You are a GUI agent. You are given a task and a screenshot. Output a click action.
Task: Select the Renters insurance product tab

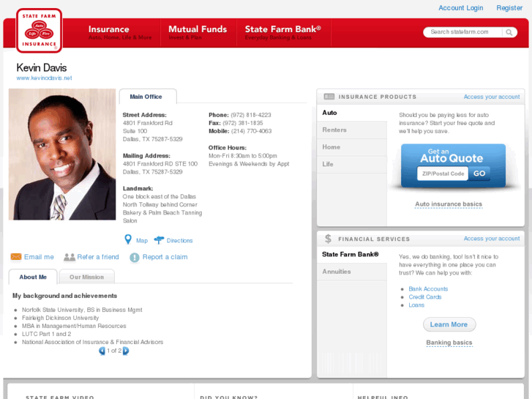click(x=352, y=130)
